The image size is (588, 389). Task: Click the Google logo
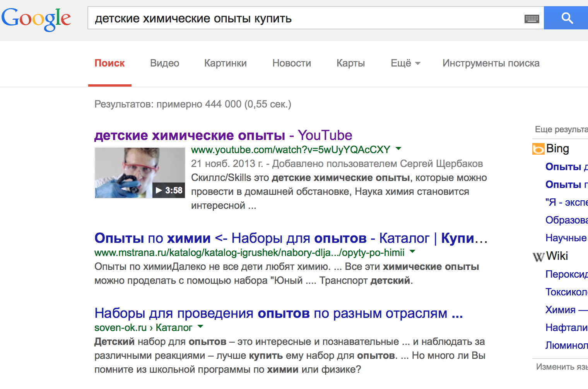coord(36,19)
